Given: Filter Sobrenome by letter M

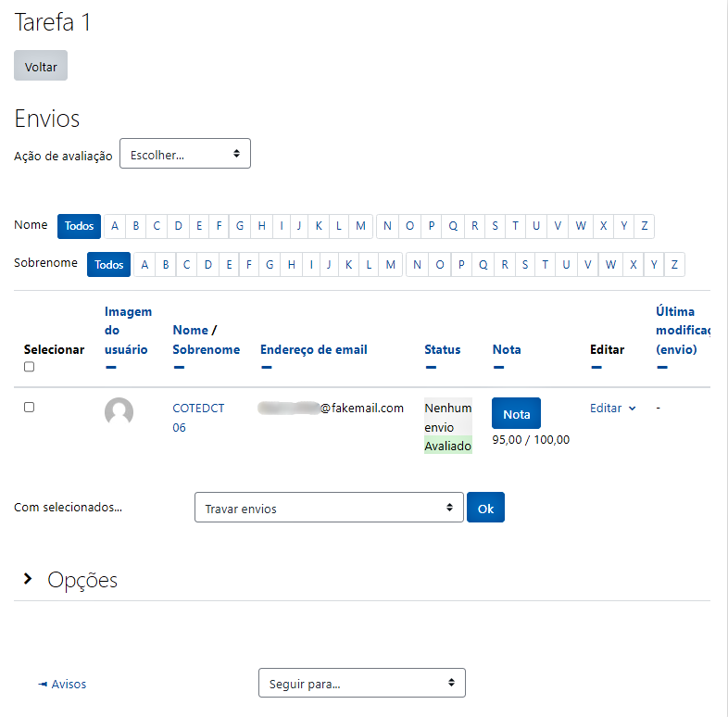Looking at the screenshot, I should pyautogui.click(x=391, y=265).
